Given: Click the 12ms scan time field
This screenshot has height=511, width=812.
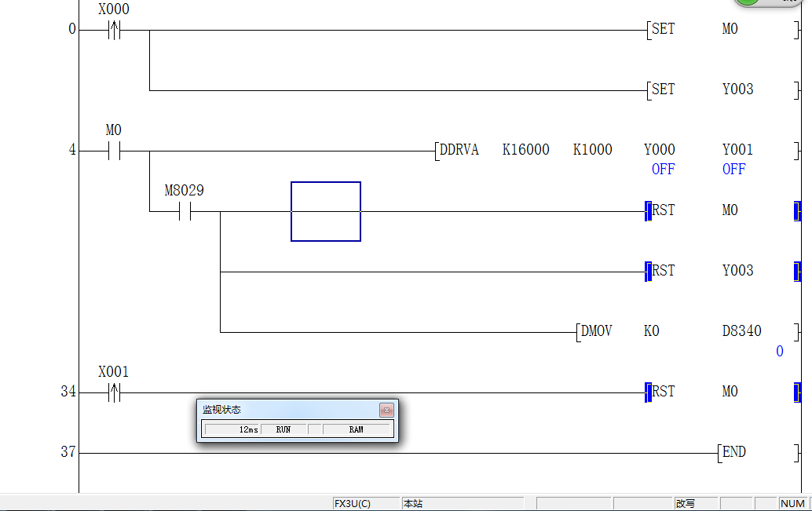Looking at the screenshot, I should tap(232, 429).
